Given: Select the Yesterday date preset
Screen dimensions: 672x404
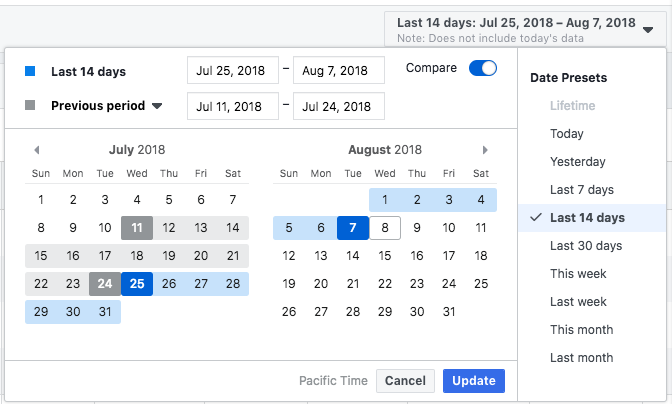Looking at the screenshot, I should 578,162.
